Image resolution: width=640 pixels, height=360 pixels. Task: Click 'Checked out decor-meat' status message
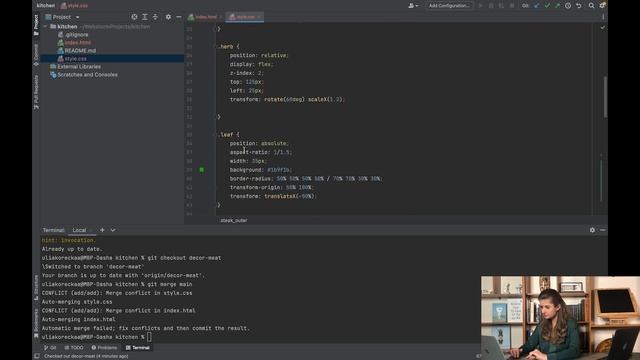[x=86, y=356]
